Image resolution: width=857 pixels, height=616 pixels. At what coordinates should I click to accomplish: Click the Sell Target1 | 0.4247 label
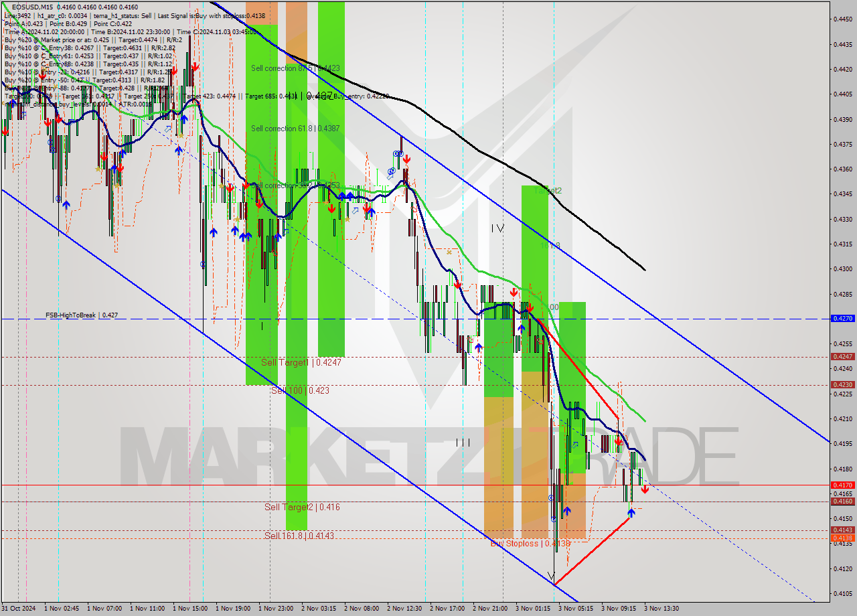tap(301, 362)
